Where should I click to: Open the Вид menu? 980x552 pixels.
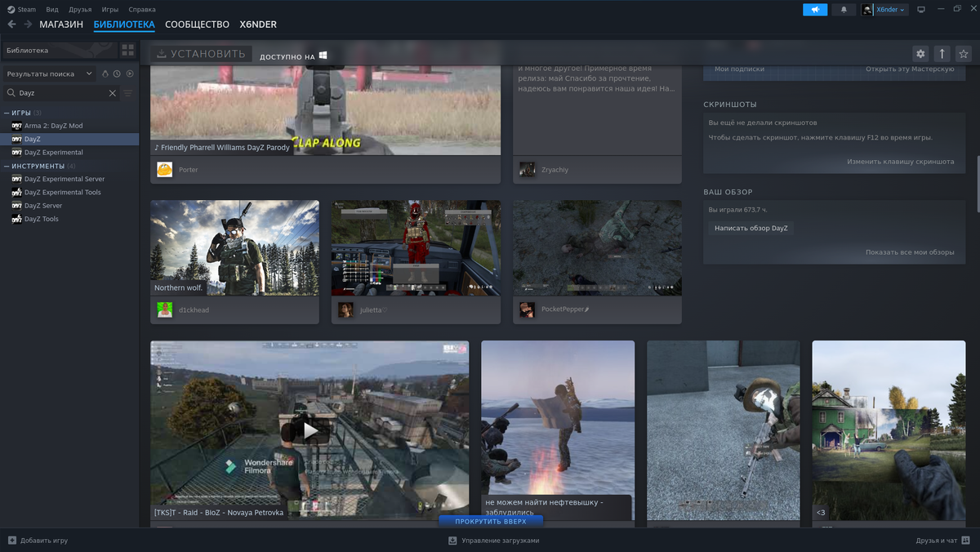pos(51,9)
